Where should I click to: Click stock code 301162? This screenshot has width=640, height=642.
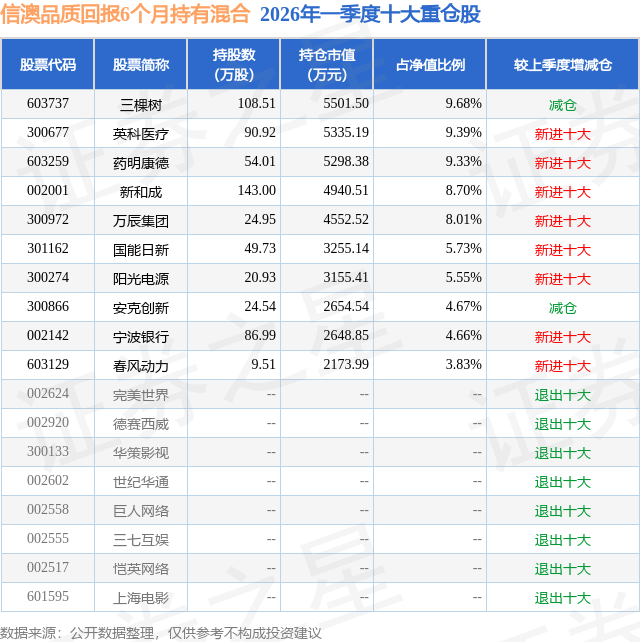point(48,249)
